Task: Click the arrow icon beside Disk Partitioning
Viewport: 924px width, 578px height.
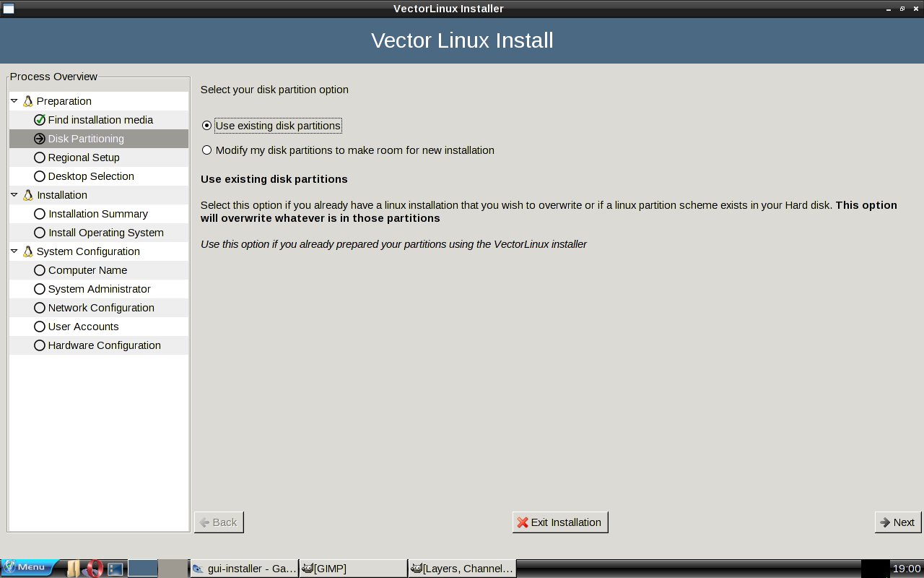Action: tap(40, 139)
